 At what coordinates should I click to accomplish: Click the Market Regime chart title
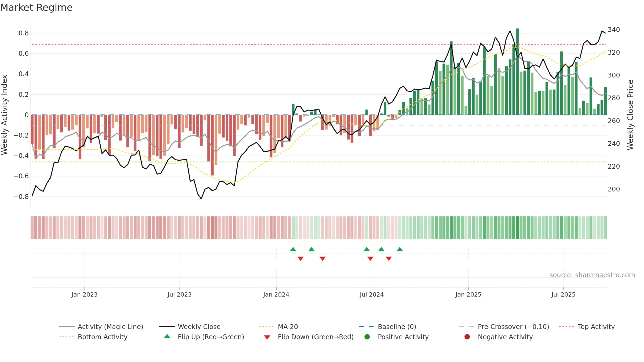point(36,8)
